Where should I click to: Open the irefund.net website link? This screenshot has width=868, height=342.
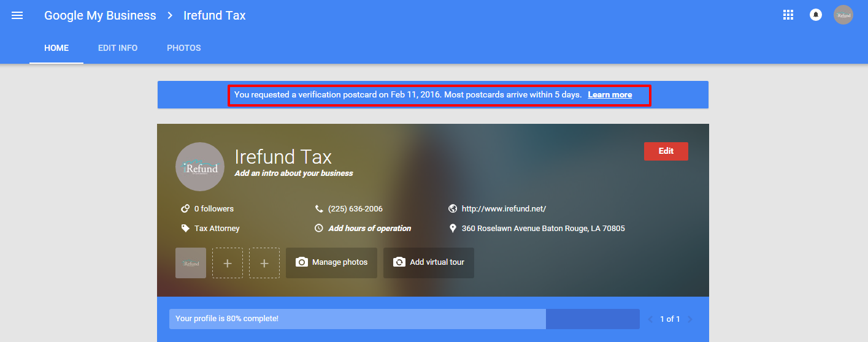[503, 209]
